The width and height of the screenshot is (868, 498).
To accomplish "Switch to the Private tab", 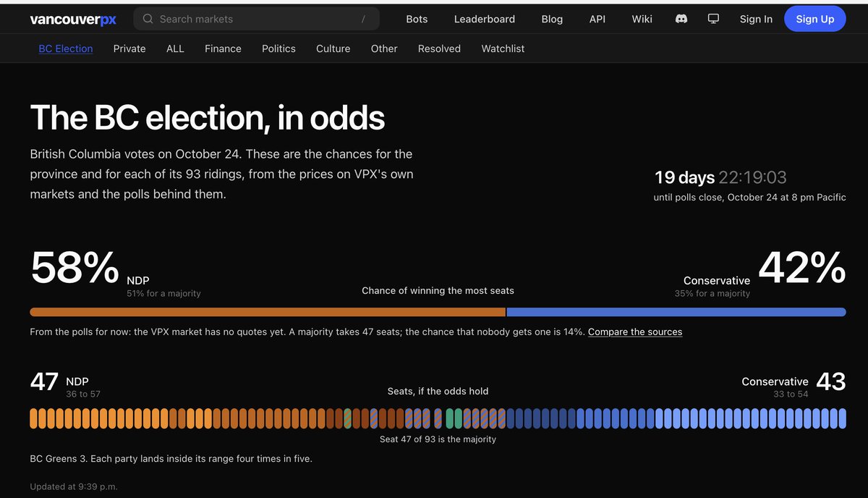I will click(x=129, y=48).
